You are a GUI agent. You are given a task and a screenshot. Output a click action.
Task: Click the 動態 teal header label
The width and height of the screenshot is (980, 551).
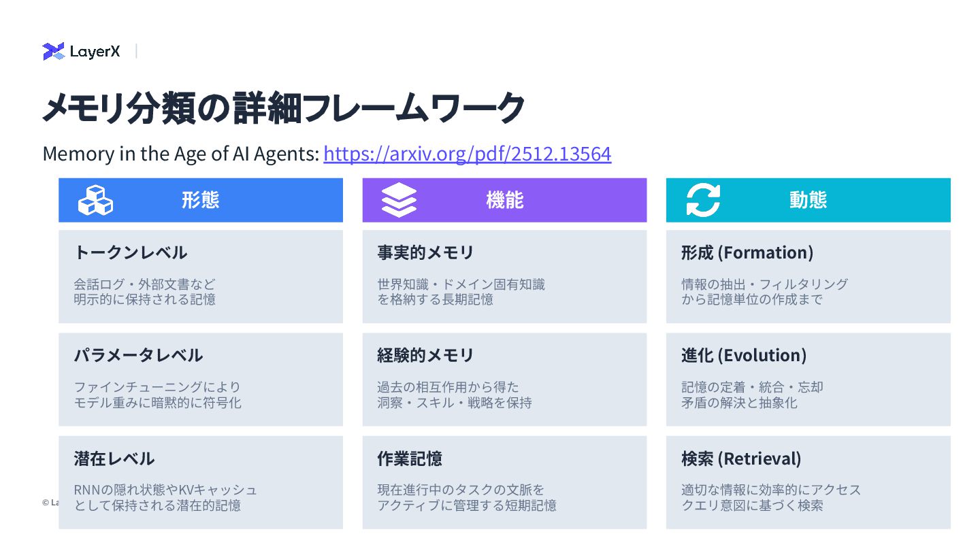pyautogui.click(x=808, y=200)
